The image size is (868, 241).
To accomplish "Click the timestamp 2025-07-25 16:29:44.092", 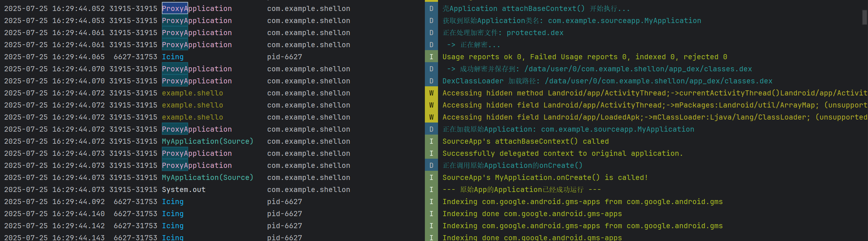I will 54,202.
